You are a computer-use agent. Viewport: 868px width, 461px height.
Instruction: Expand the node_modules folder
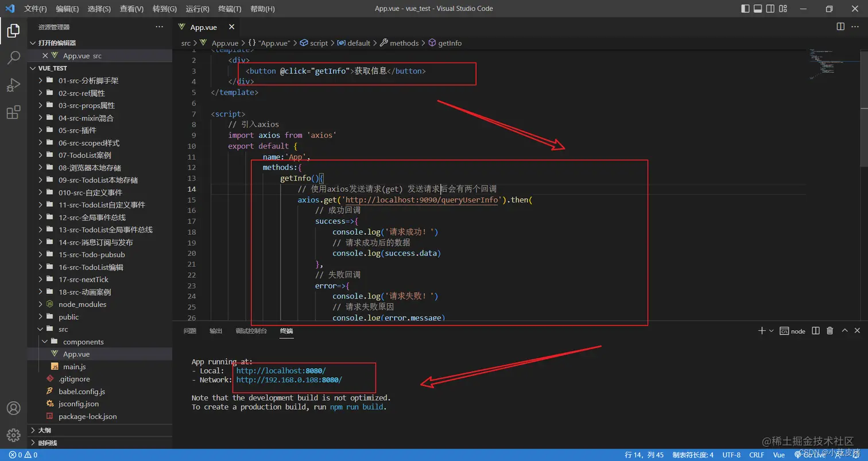tap(100, 304)
